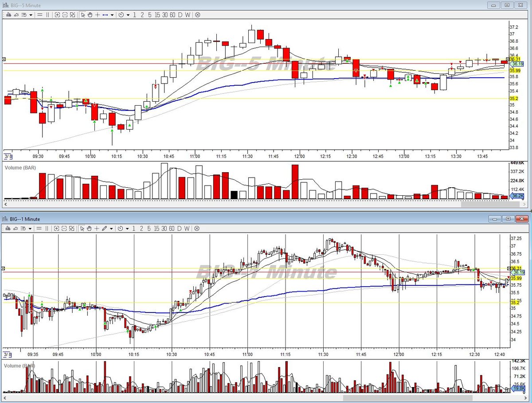Click the zoom-out icon in 1-minute chart toolbar
532x403 pixels.
(x=64, y=229)
